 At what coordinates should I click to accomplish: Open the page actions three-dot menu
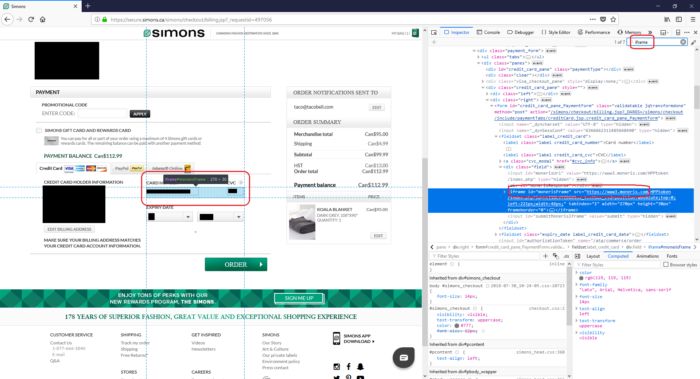pyautogui.click(x=592, y=19)
